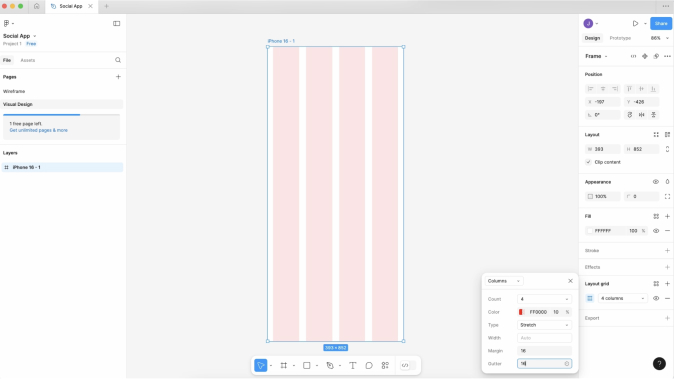Align bottom in Position section
The width and height of the screenshot is (674, 379).
pyautogui.click(x=653, y=89)
